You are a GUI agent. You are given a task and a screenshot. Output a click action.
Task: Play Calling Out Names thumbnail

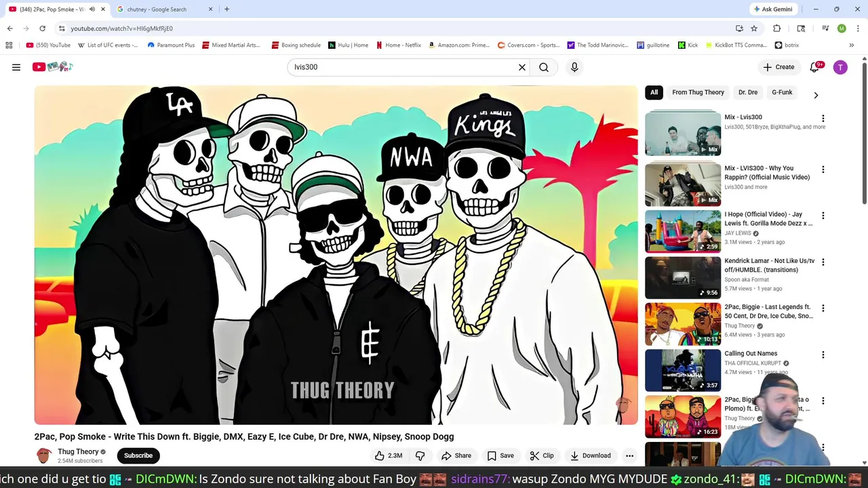[683, 370]
